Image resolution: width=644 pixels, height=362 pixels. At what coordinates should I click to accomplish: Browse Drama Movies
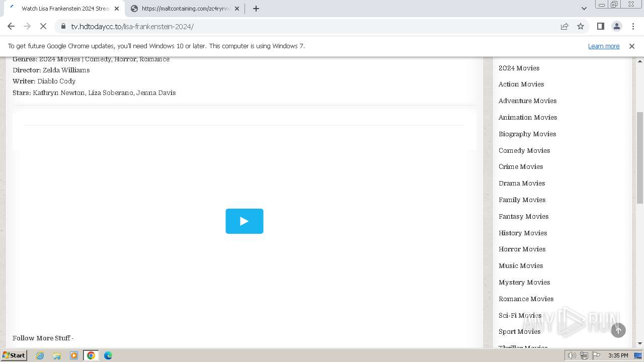[522, 183]
